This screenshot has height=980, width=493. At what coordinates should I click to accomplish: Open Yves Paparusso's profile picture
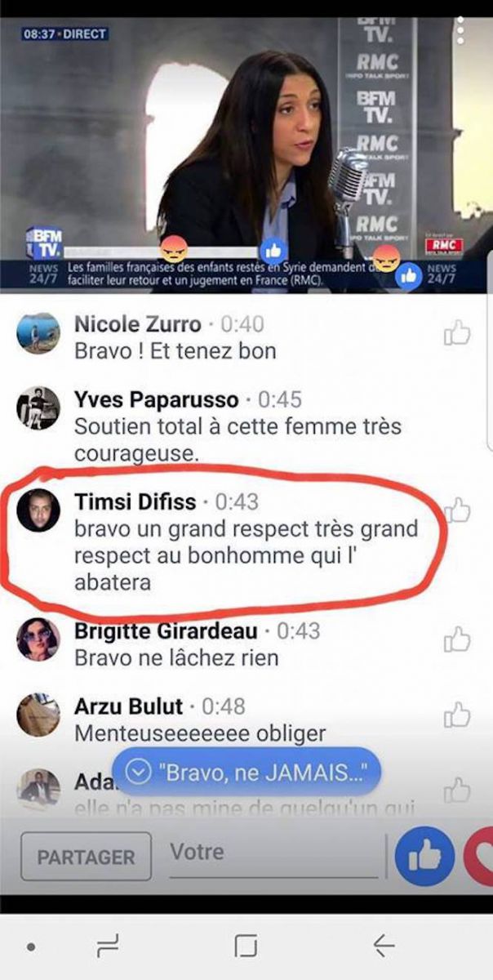coord(38,408)
